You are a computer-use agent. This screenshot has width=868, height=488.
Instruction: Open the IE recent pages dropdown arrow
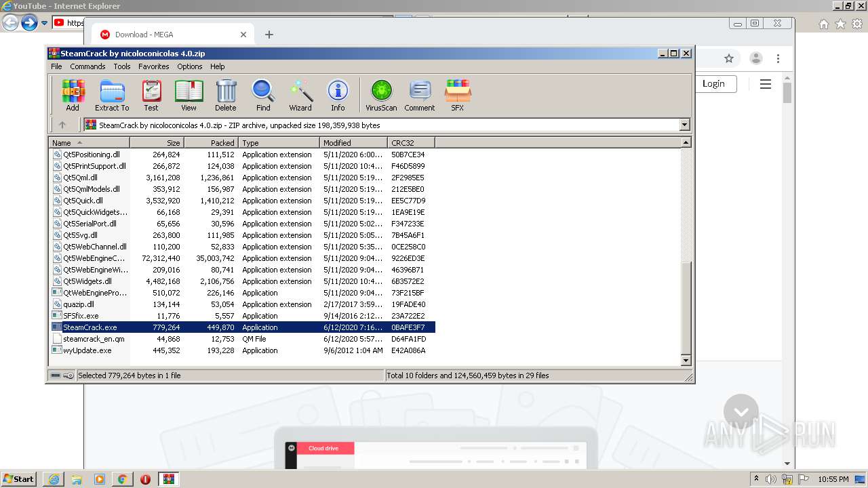45,23
